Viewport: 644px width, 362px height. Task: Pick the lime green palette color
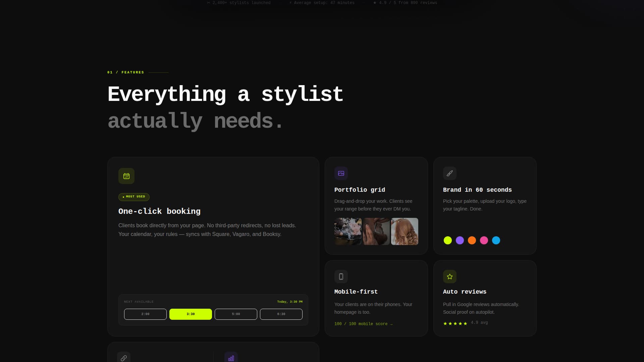click(448, 240)
